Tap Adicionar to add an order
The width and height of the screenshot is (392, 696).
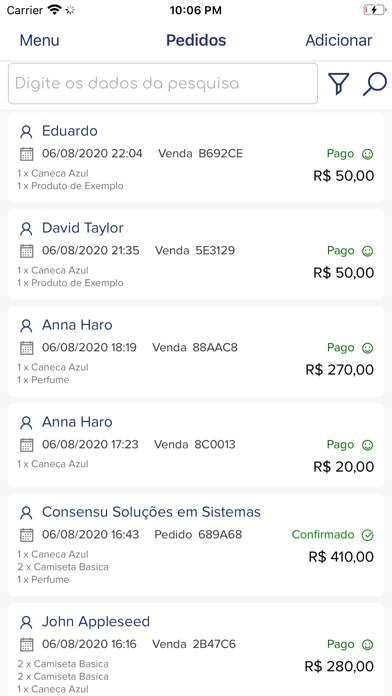click(x=339, y=40)
